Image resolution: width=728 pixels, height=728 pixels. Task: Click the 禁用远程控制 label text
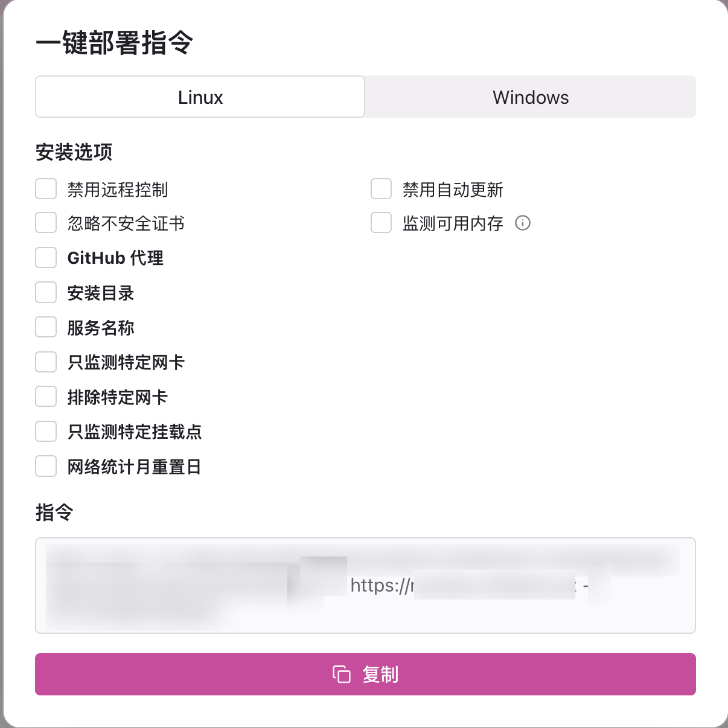(118, 190)
